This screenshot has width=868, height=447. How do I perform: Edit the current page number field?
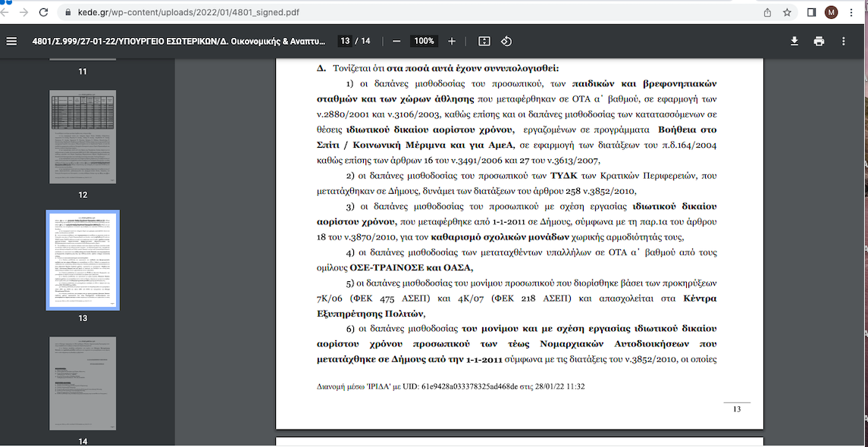pyautogui.click(x=346, y=41)
